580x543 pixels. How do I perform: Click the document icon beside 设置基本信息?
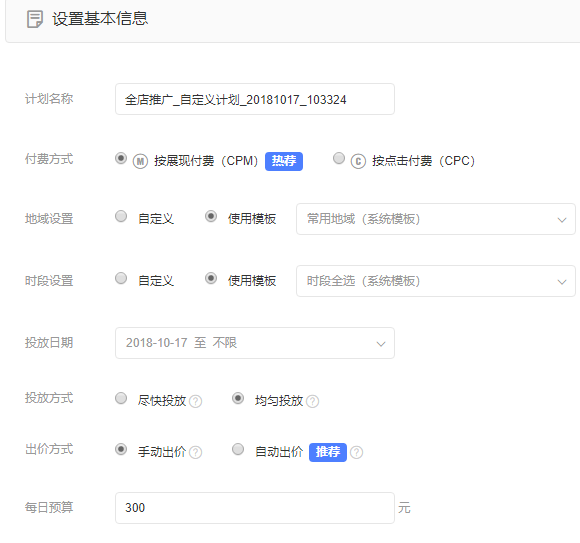pyautogui.click(x=35, y=19)
